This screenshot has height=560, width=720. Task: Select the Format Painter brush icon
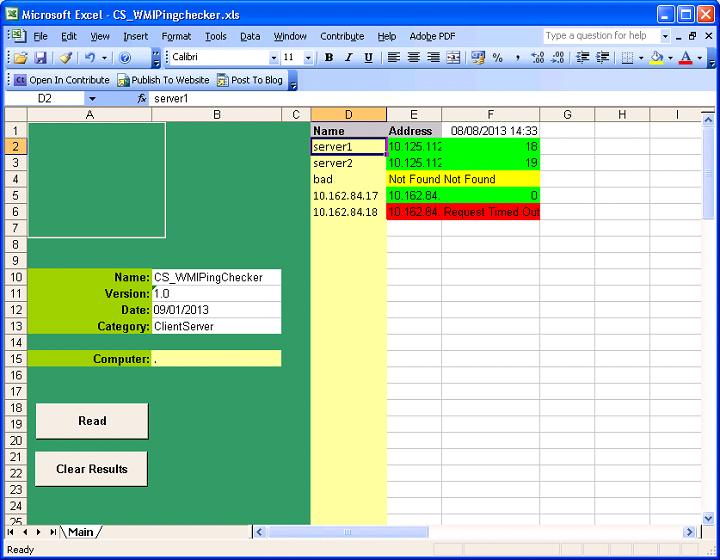(65, 58)
